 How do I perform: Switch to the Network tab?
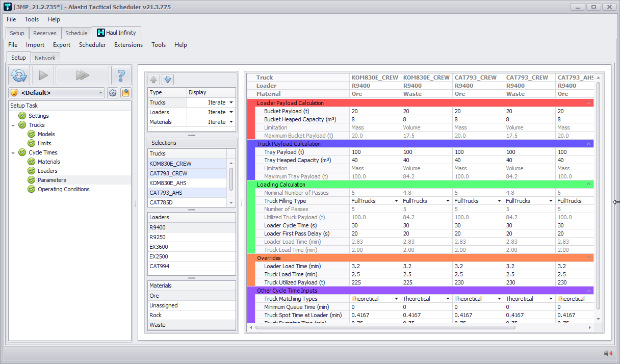45,58
